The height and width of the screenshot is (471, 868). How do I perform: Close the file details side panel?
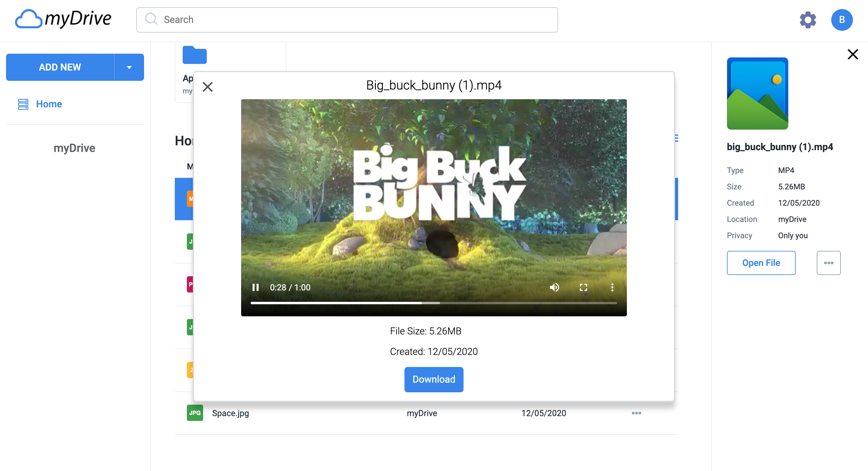853,54
